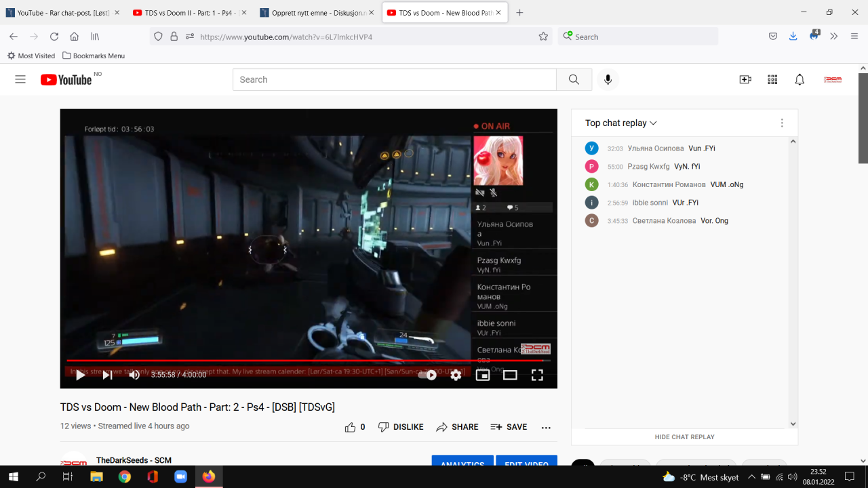Viewport: 868px width, 488px height.
Task: Open YouTube notifications bell
Action: click(x=800, y=79)
